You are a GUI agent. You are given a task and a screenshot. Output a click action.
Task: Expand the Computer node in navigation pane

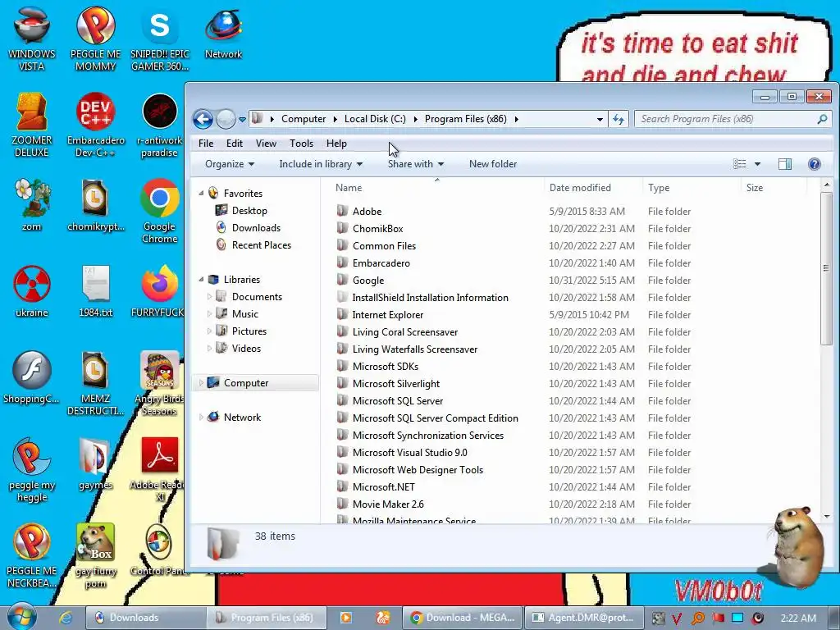coord(202,382)
